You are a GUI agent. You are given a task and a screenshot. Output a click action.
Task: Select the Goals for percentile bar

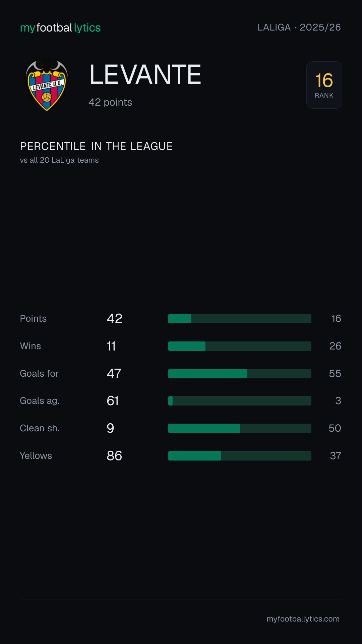click(x=240, y=374)
